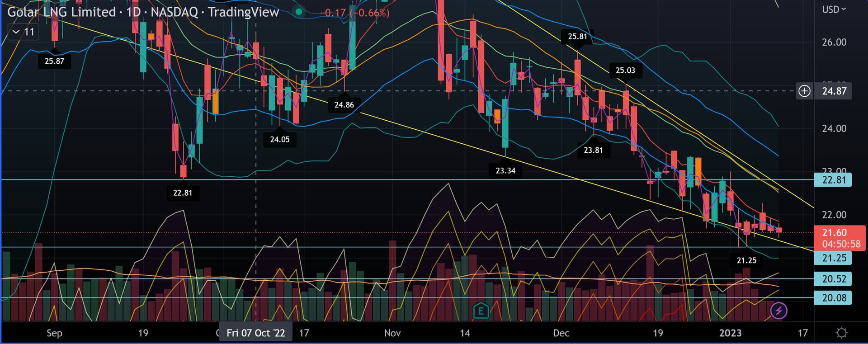
Task: Click the Nov label on time axis
Action: [x=392, y=333]
